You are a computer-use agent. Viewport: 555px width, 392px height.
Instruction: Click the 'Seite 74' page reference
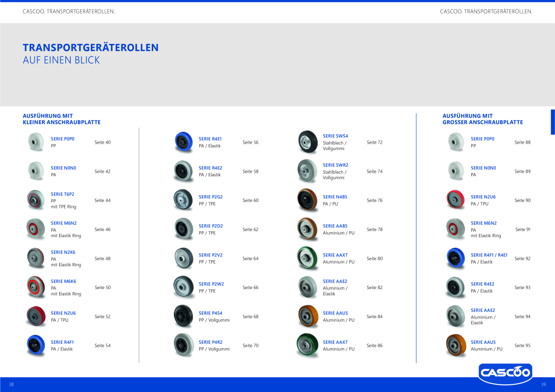pyautogui.click(x=375, y=171)
